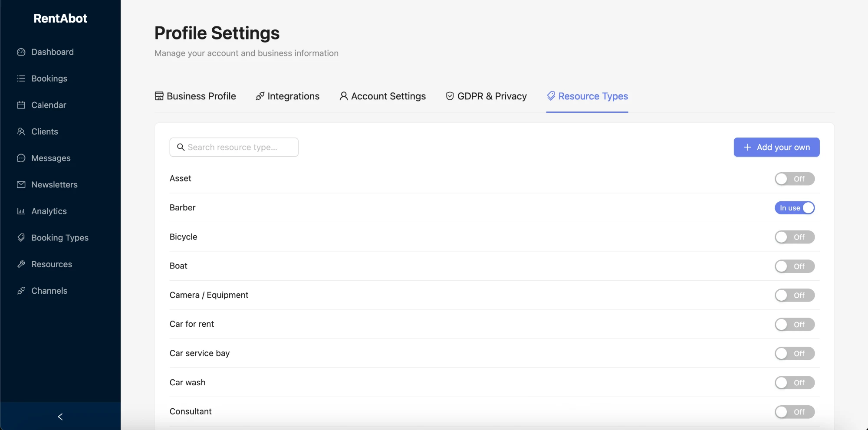The width and height of the screenshot is (868, 430).
Task: Click the Camera / Equipment row label
Action: coord(209,295)
